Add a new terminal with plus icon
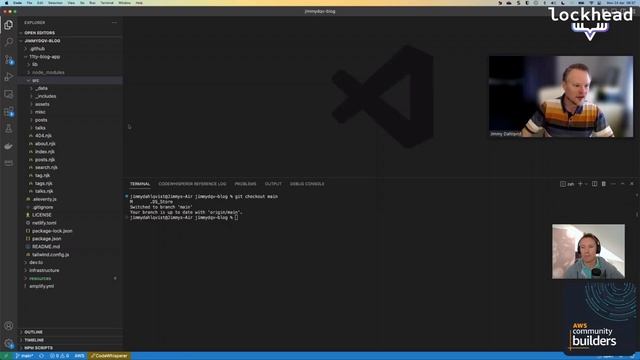Image resolution: width=640 pixels, height=360 pixels. pyautogui.click(x=580, y=184)
